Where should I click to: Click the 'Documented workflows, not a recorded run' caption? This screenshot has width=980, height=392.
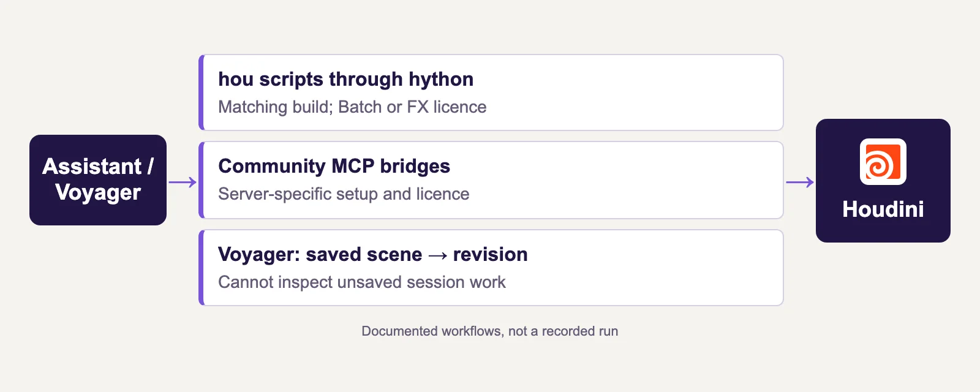(x=490, y=331)
